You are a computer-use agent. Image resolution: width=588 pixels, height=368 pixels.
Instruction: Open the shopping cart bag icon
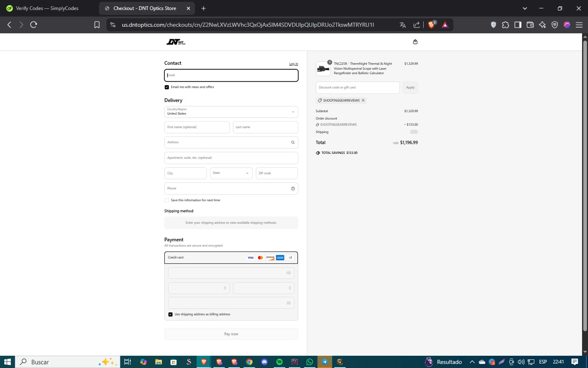click(x=415, y=42)
